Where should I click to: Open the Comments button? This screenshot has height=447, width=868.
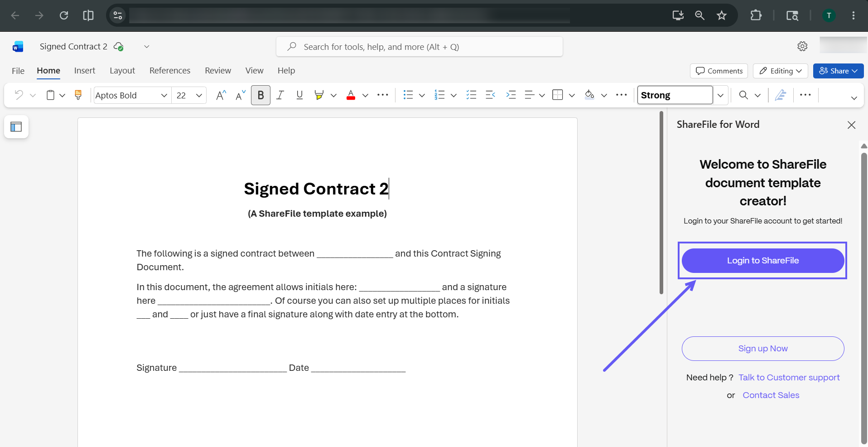coord(719,71)
